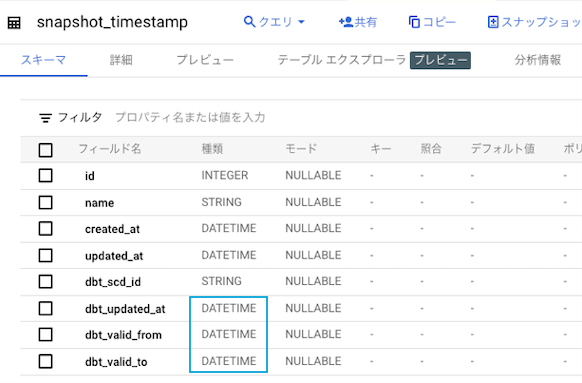Go to the 分析情報 tab
The width and height of the screenshot is (582, 383).
(537, 60)
